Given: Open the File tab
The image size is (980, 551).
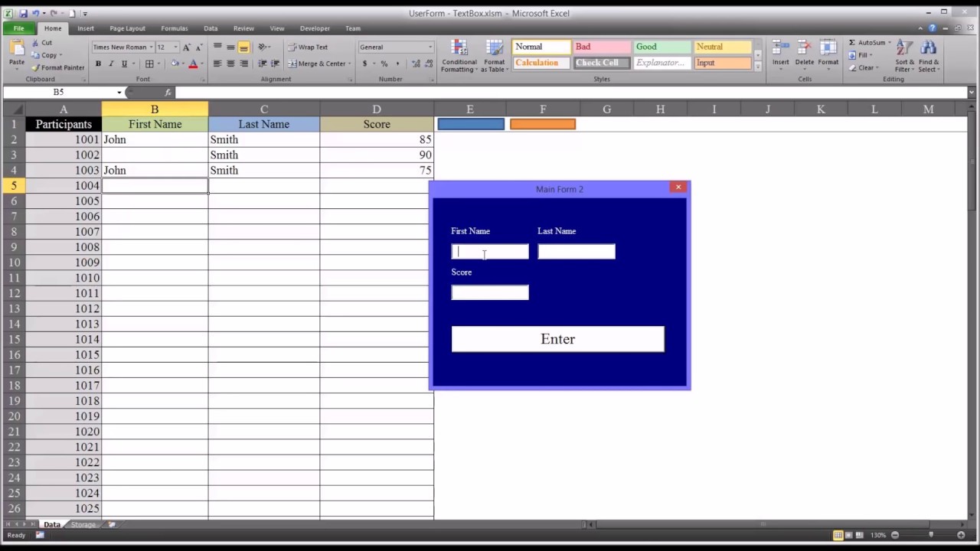Looking at the screenshot, I should [x=18, y=28].
